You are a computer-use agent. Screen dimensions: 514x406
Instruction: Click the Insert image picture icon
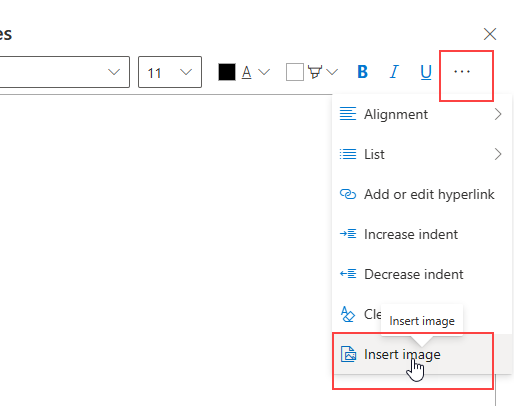click(348, 354)
